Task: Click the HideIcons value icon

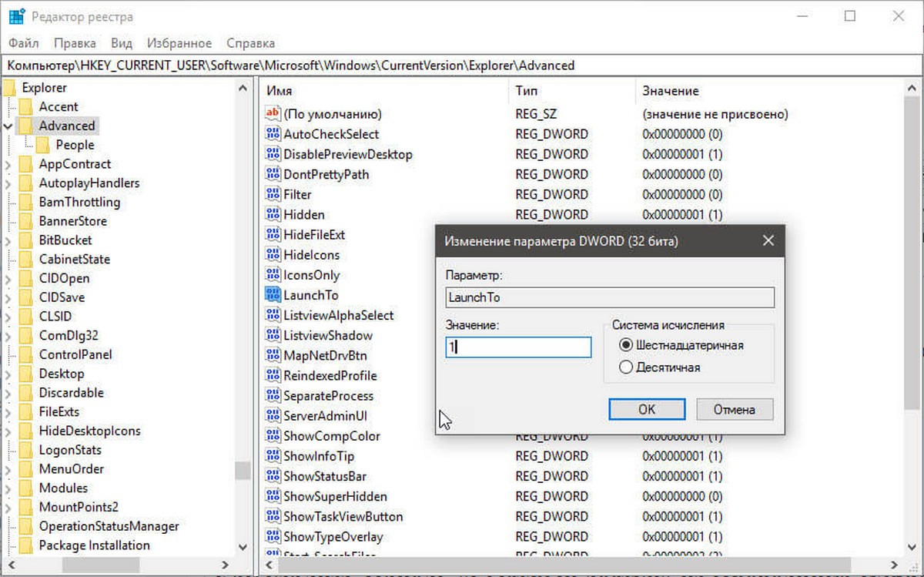Action: click(x=273, y=254)
